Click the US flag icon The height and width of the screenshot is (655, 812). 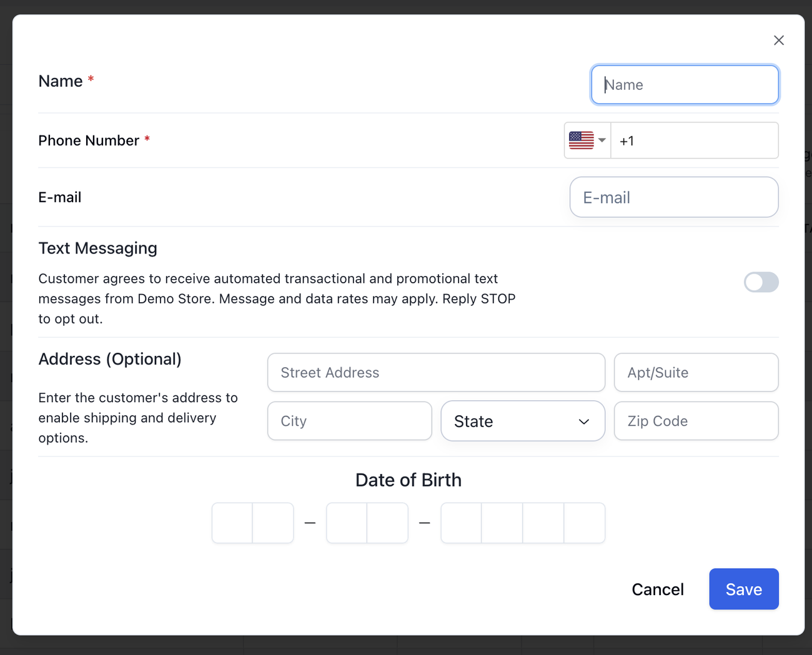tap(581, 140)
